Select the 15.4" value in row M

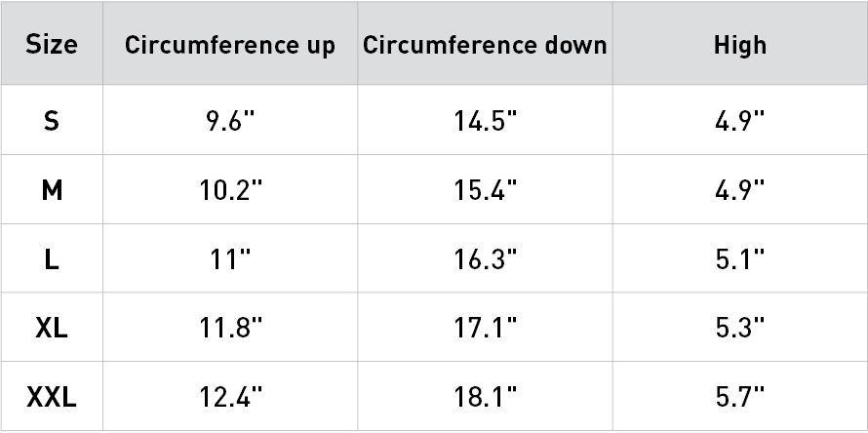(485, 190)
